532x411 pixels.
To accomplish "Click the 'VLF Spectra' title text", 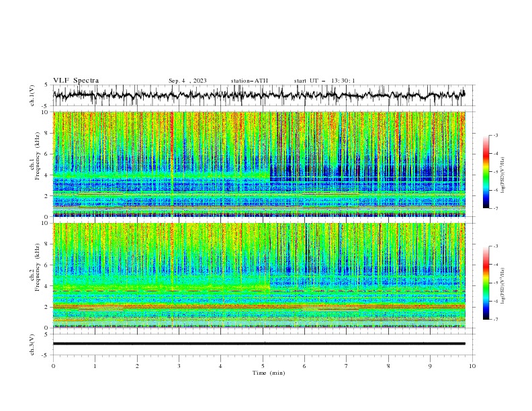I will coord(76,81).
